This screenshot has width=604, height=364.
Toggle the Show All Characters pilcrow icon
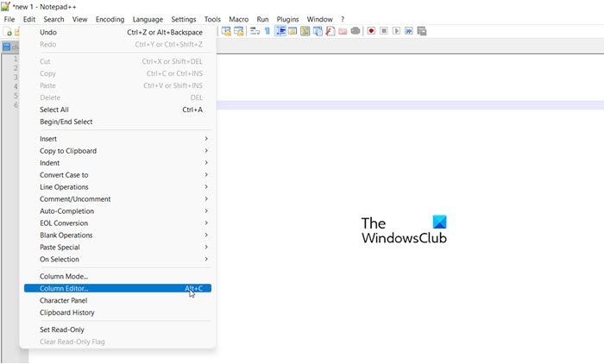[x=267, y=31]
